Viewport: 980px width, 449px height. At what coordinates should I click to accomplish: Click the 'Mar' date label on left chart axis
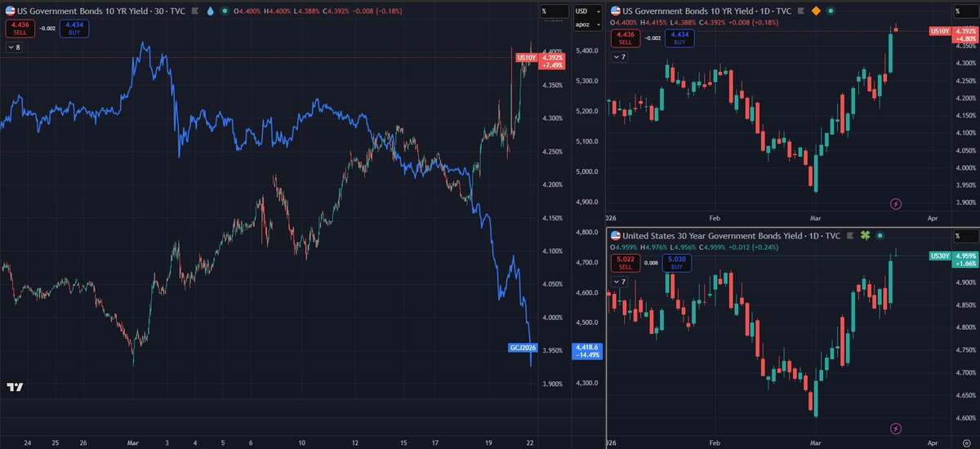pos(131,442)
